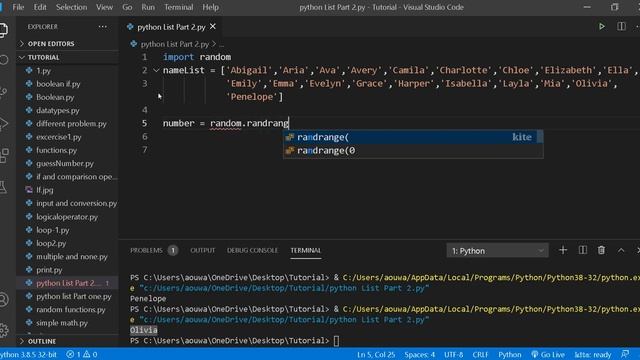The height and width of the screenshot is (360, 640).
Task: Switch to the DEBUG CONSOLE tab
Action: 252,250
